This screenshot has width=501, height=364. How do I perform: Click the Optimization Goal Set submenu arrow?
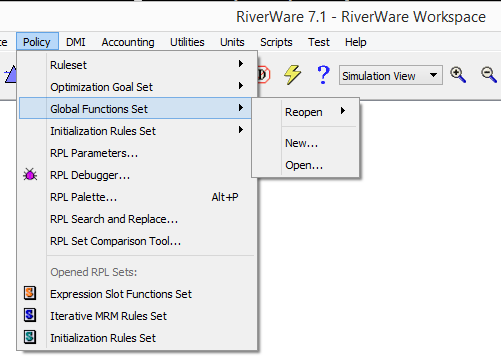[x=241, y=86]
